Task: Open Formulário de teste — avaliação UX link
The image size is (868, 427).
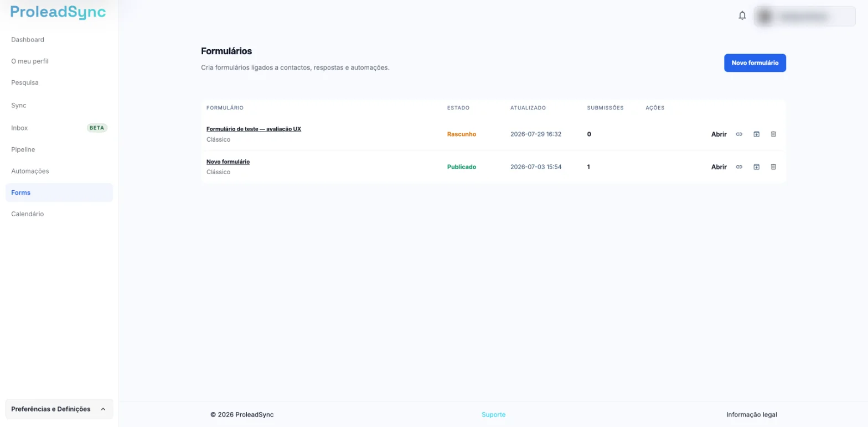Action: (x=254, y=129)
